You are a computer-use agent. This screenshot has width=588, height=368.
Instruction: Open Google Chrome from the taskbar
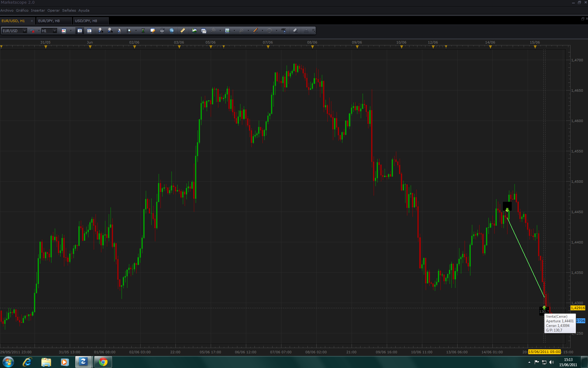(x=103, y=362)
